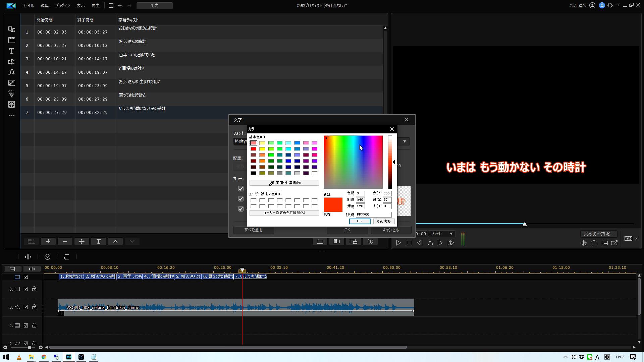Click the import subtitle folder icon
The height and width of the screenshot is (362, 644).
[x=320, y=241]
